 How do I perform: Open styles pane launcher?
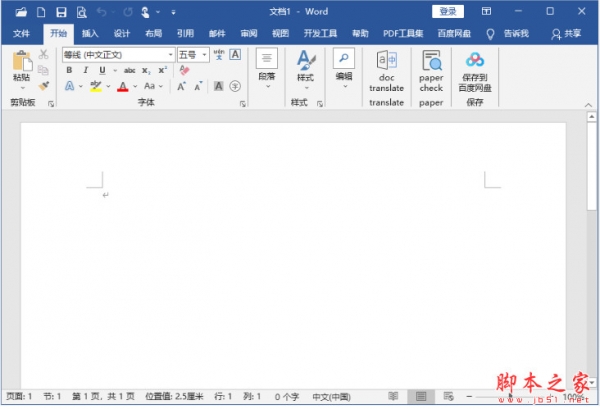coord(320,104)
